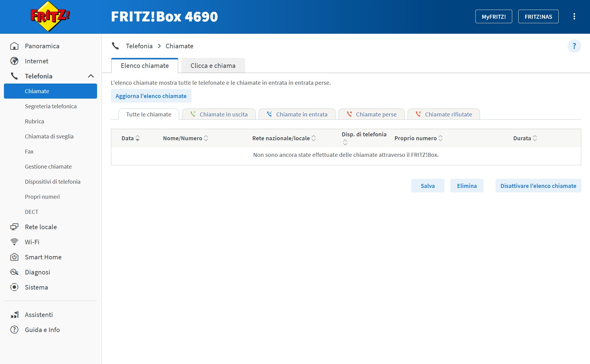Select Chiamate perse filter tab
This screenshot has width=590, height=364.
371,114
